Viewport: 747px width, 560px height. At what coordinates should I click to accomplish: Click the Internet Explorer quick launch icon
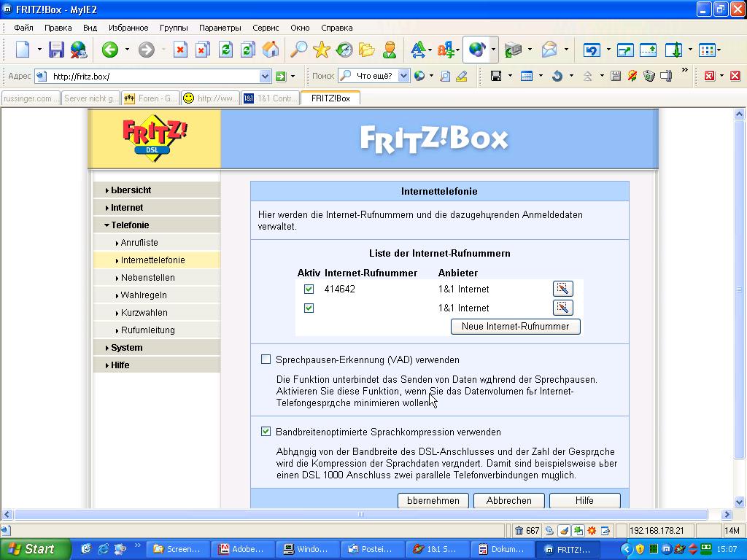pyautogui.click(x=104, y=549)
